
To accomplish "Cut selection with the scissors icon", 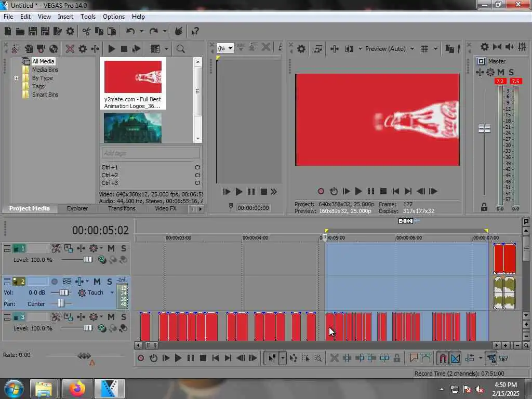I will (x=86, y=32).
